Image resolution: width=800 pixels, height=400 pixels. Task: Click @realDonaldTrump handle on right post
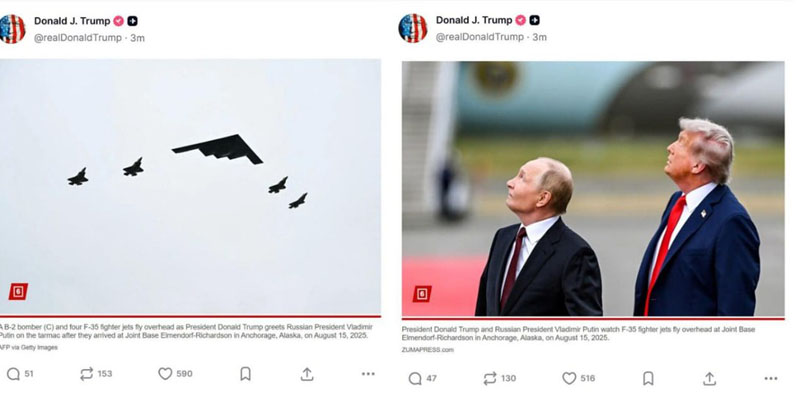point(480,37)
